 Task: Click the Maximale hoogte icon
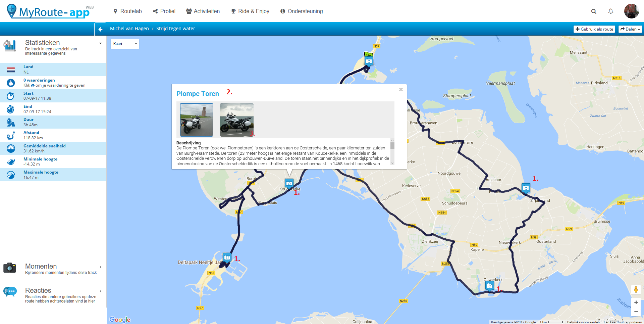coord(11,175)
